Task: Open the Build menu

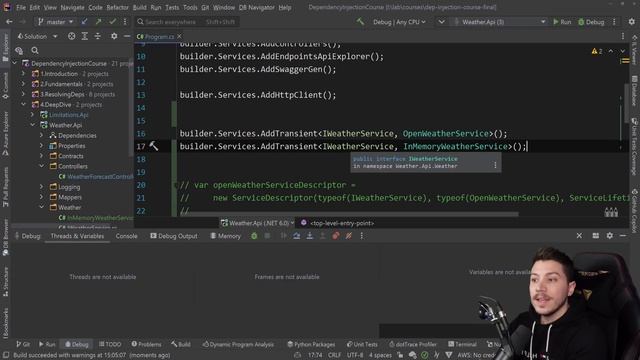Action: click(139, 7)
